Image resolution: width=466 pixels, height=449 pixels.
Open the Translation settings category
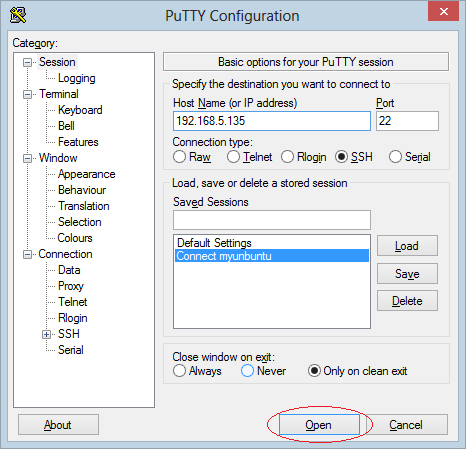[x=84, y=206]
